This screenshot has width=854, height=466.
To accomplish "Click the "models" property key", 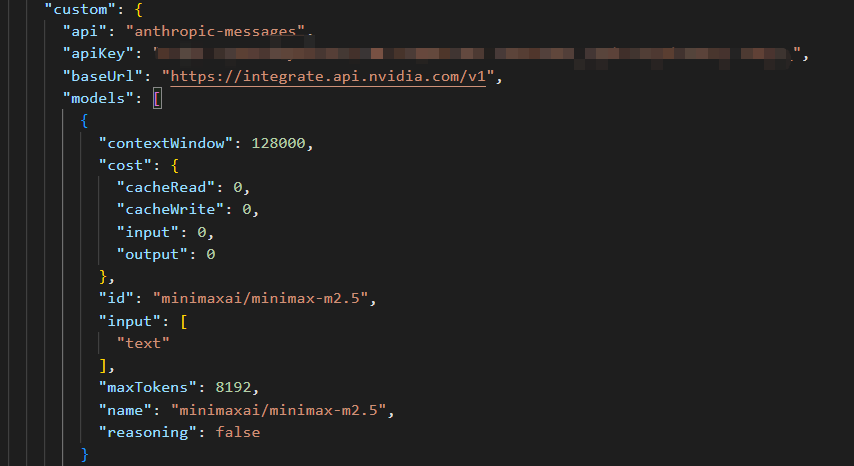I will click(x=97, y=99).
